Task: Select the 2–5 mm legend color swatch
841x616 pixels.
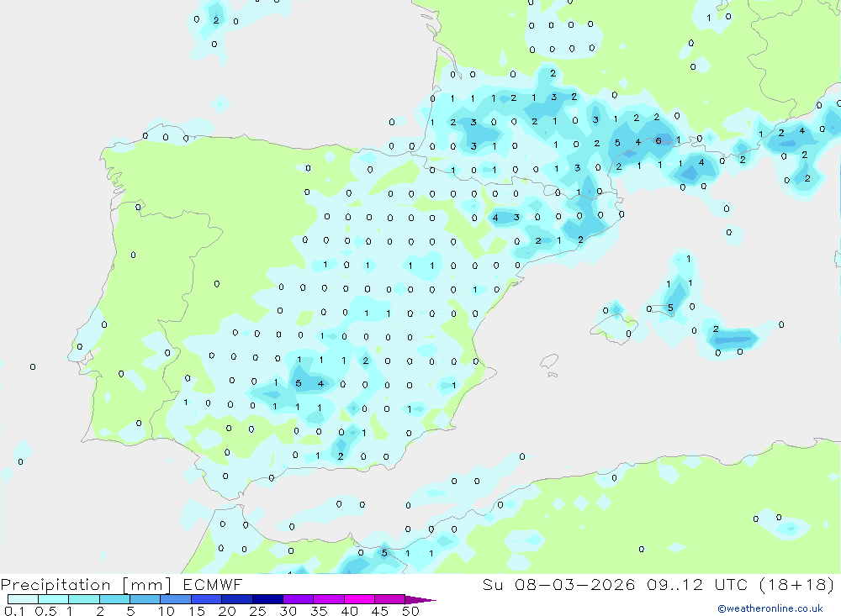Action: coord(114,599)
